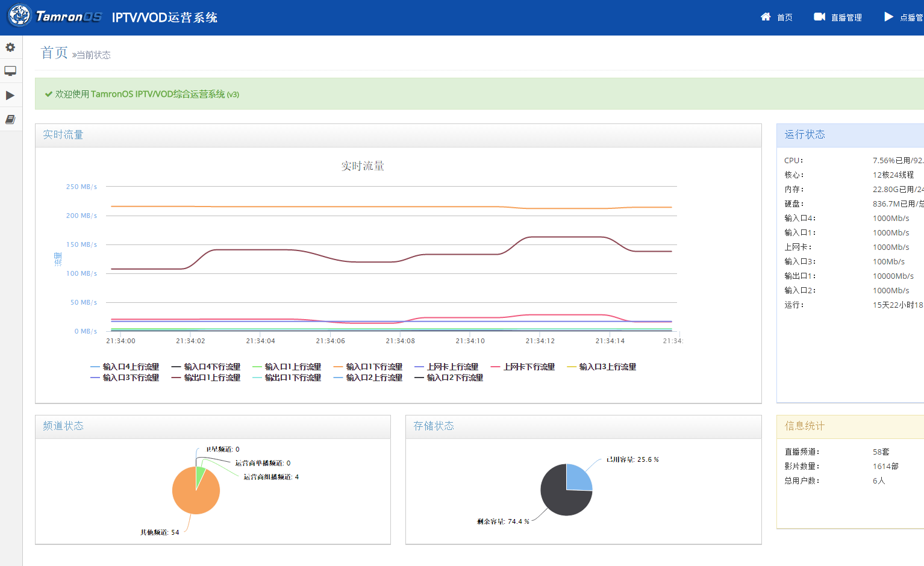Click the home icon beside 首页
This screenshot has width=924, height=566.
(766, 17)
